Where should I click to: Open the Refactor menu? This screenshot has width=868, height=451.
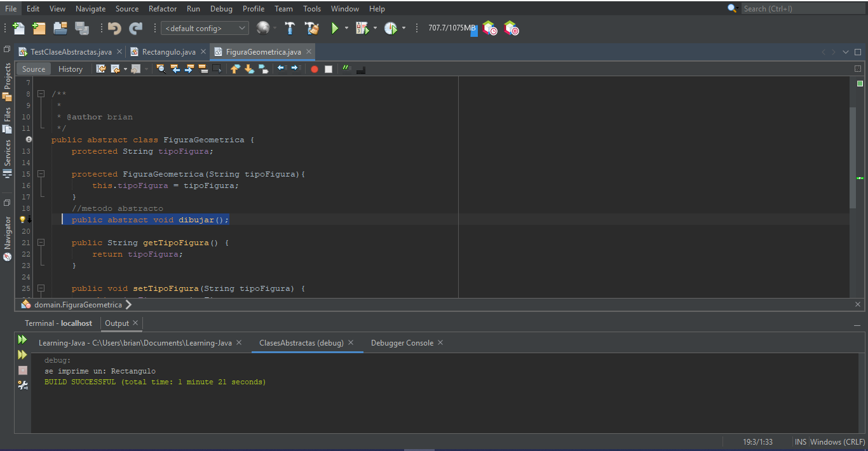click(163, 8)
